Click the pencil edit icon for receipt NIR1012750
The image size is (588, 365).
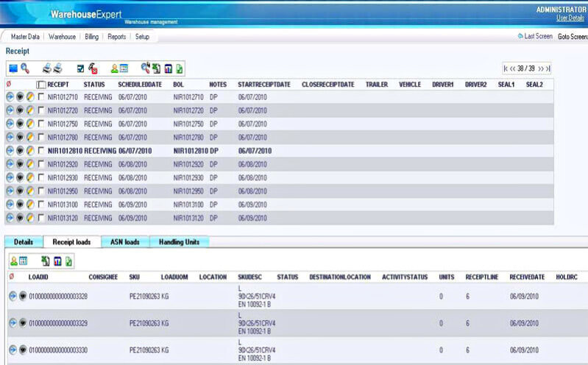pyautogui.click(x=30, y=124)
